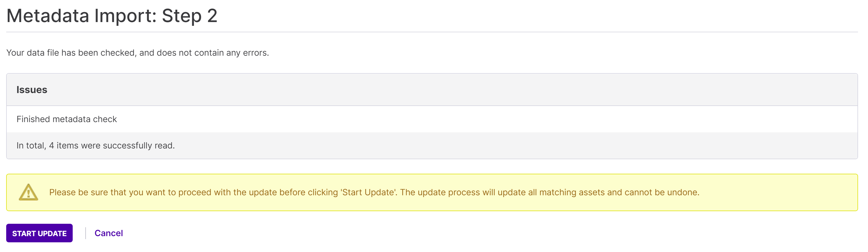
Task: Click the yellow warning triangle icon
Action: click(x=28, y=192)
